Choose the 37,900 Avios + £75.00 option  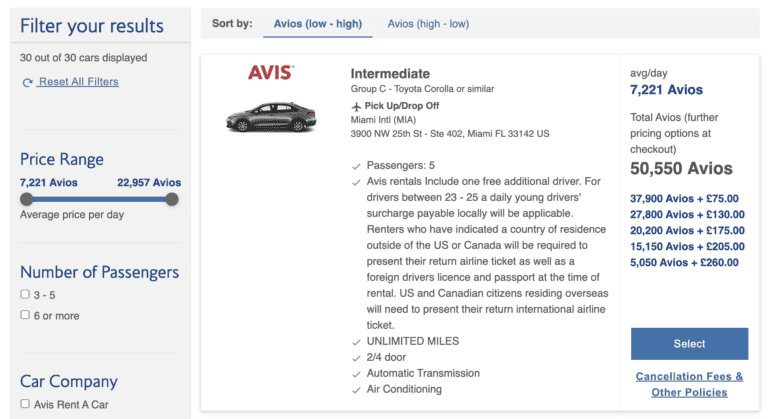(x=686, y=198)
